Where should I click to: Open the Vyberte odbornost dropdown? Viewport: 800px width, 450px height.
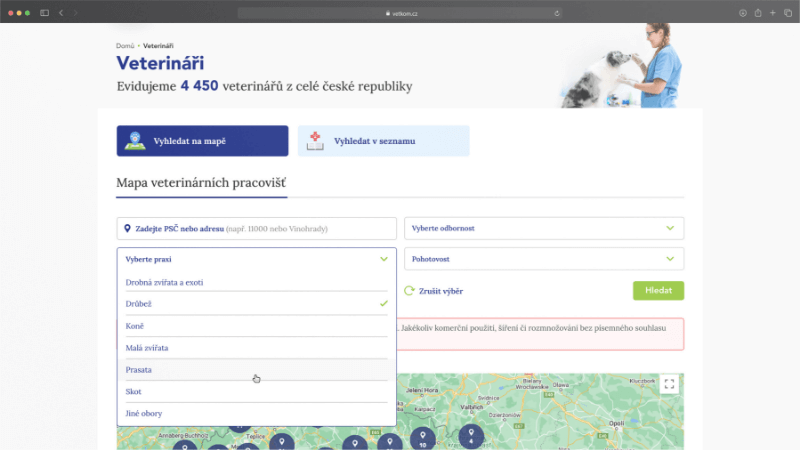click(543, 228)
